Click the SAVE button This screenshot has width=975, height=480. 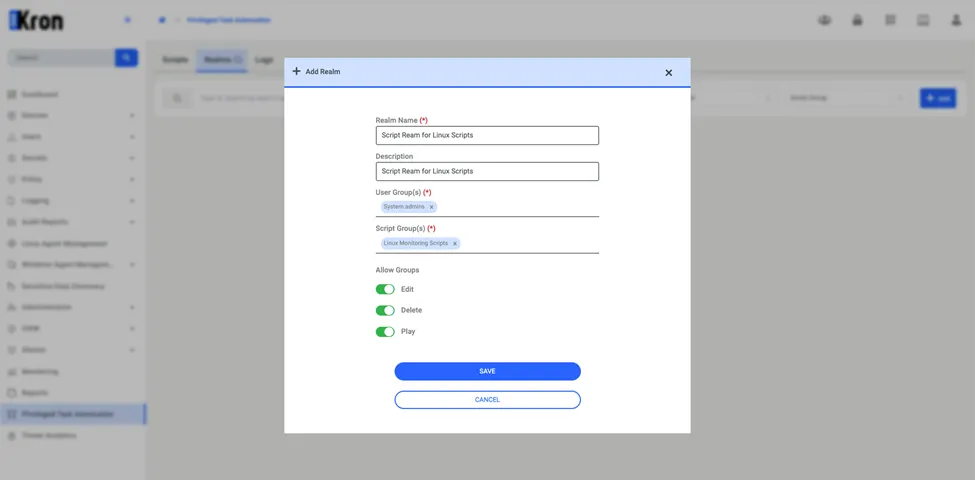pos(488,371)
